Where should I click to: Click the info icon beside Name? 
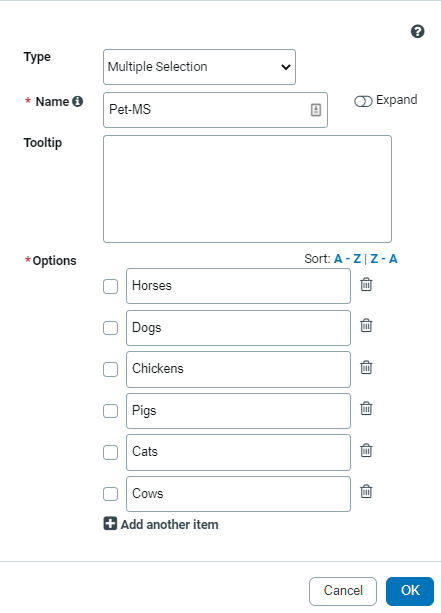78,101
